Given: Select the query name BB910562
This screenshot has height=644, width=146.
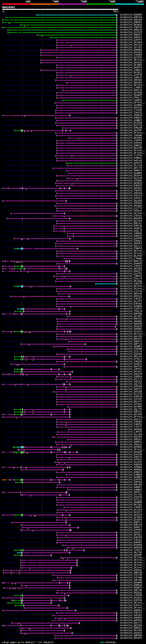Looking at the screenshot, I should tap(8, 7).
